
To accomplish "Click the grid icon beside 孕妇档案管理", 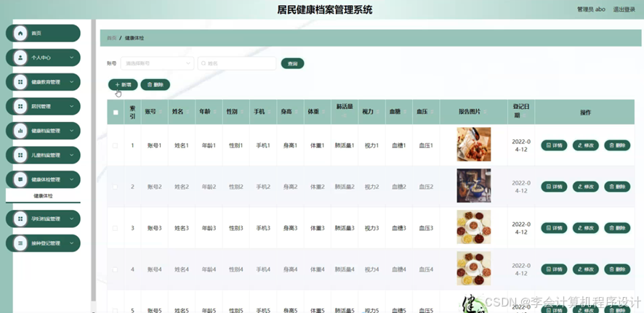I will 20,219.
